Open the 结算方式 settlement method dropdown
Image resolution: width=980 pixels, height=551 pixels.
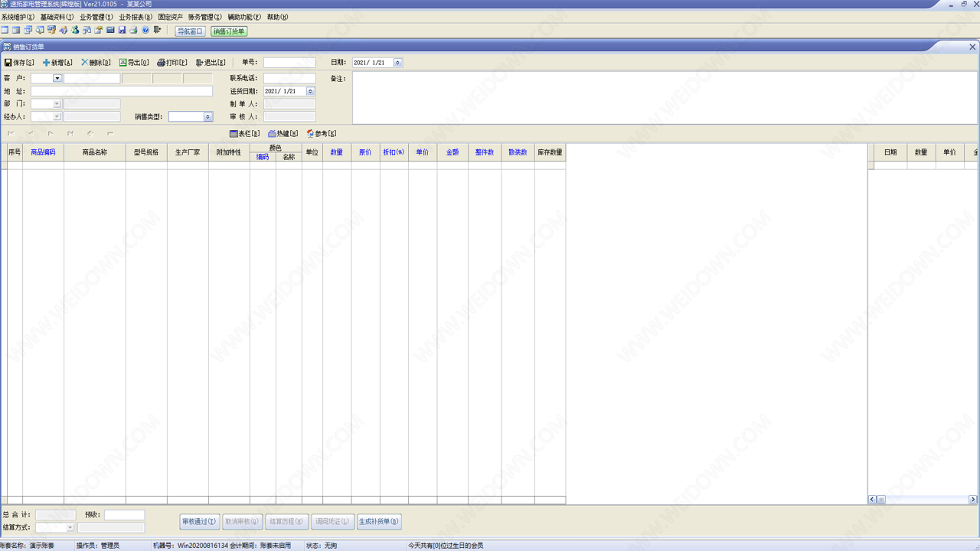(70, 528)
